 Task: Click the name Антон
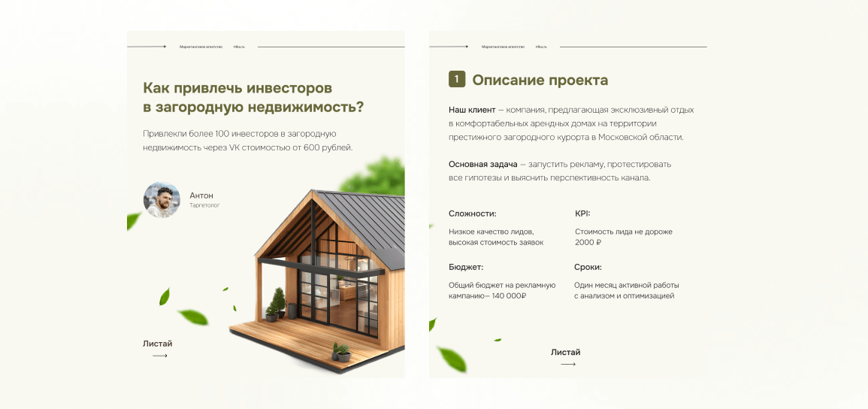tap(201, 195)
